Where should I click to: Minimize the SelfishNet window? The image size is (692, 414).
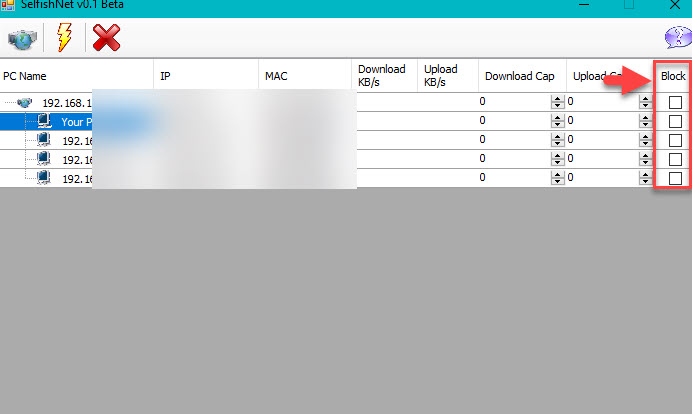pyautogui.click(x=584, y=5)
